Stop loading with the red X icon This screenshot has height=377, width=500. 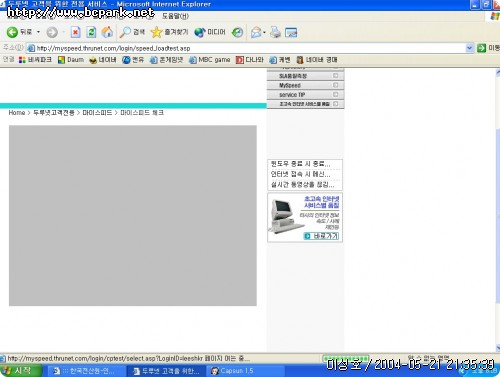coord(75,32)
